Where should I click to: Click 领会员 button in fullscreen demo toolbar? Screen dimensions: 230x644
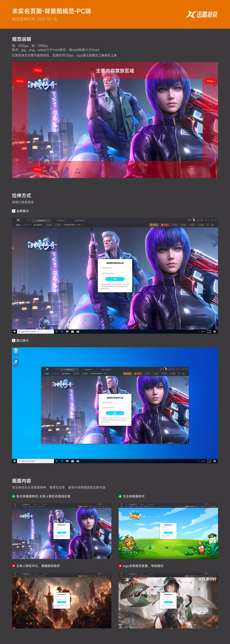(154, 225)
